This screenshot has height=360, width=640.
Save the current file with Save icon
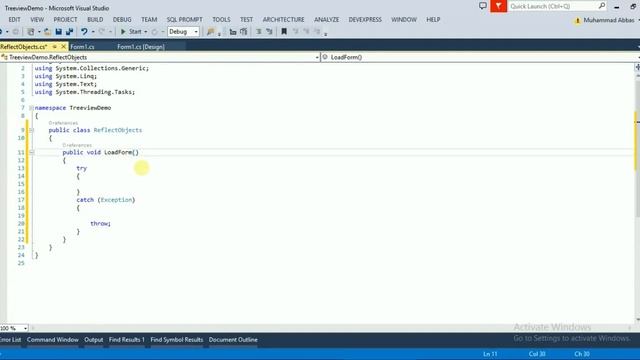click(x=58, y=31)
